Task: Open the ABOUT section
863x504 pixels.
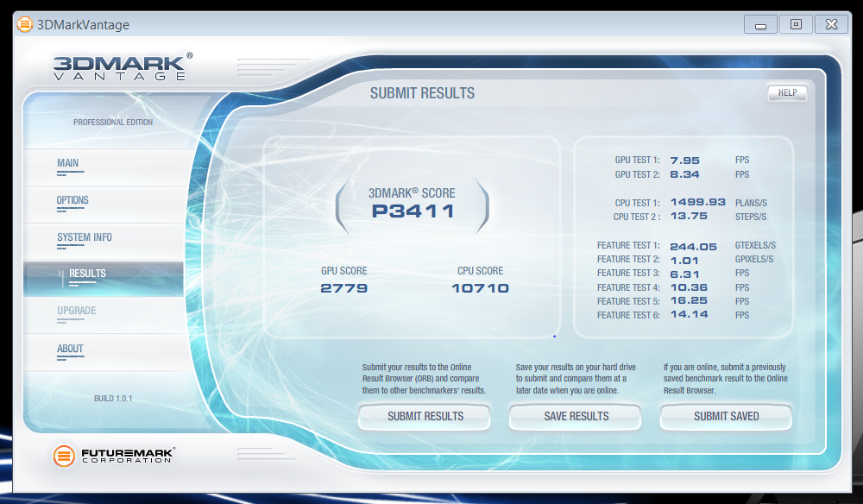Action: 71,350
